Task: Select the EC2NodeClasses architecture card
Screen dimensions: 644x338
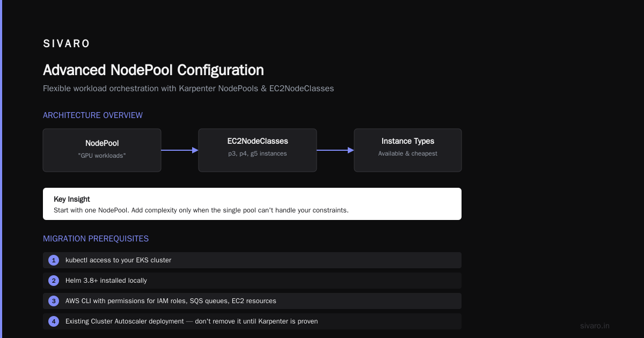Action: coord(258,150)
